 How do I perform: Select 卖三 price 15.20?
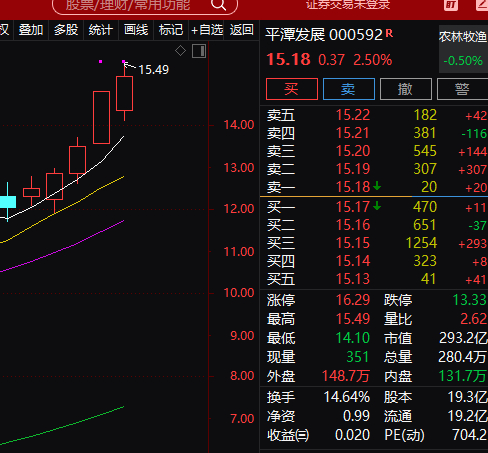coord(353,151)
